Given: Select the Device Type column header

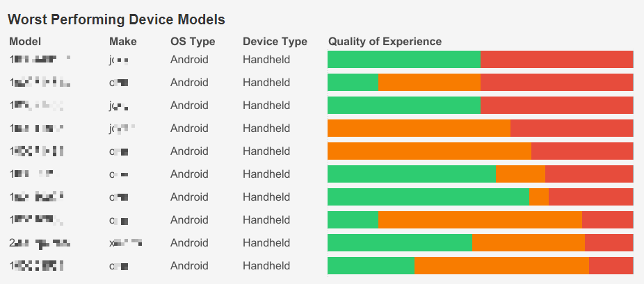Looking at the screenshot, I should pyautogui.click(x=275, y=42).
